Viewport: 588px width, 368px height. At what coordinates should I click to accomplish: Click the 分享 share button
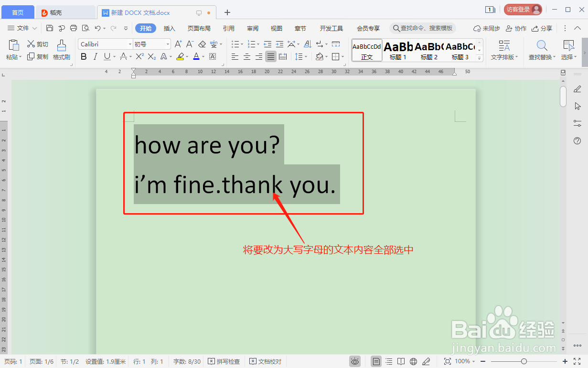[x=542, y=28]
